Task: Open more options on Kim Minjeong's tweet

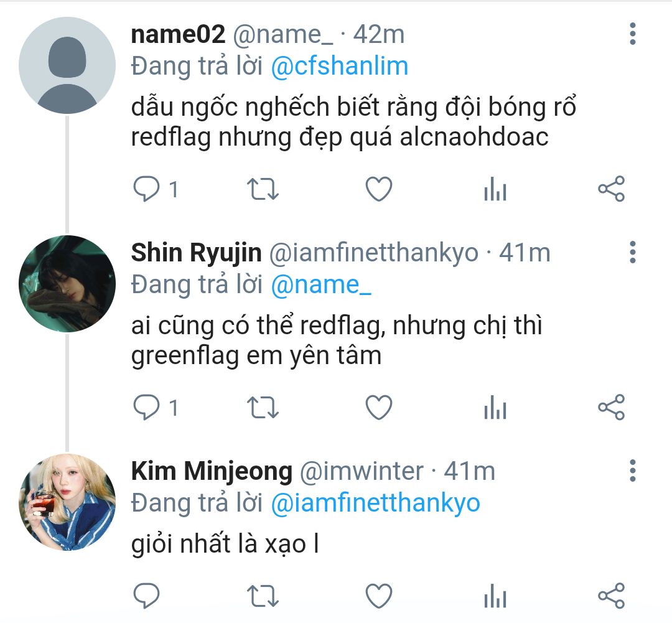Action: click(633, 471)
